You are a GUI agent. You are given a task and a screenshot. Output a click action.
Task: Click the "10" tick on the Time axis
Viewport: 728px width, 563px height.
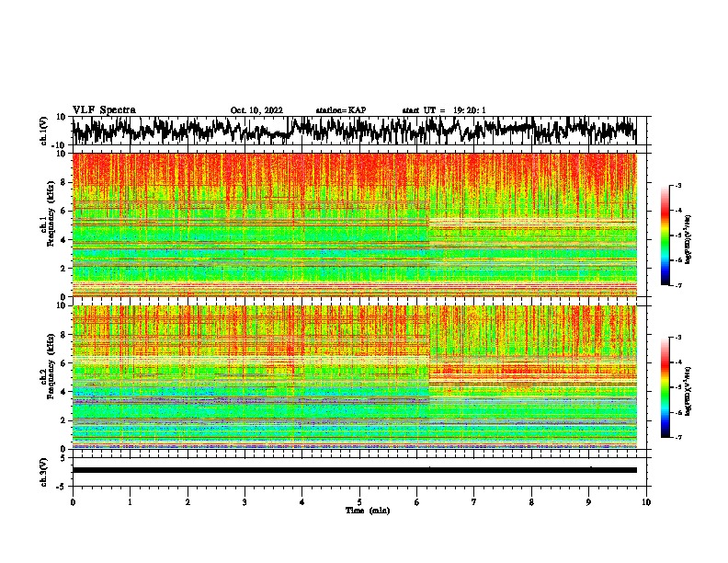click(646, 502)
